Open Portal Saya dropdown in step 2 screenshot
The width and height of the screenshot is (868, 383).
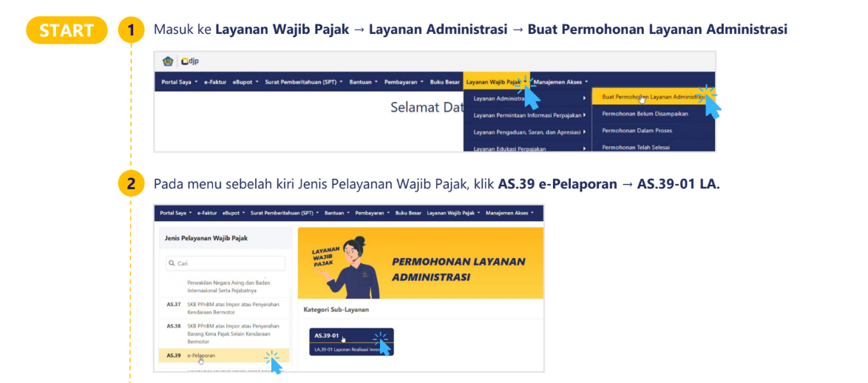coord(176,212)
